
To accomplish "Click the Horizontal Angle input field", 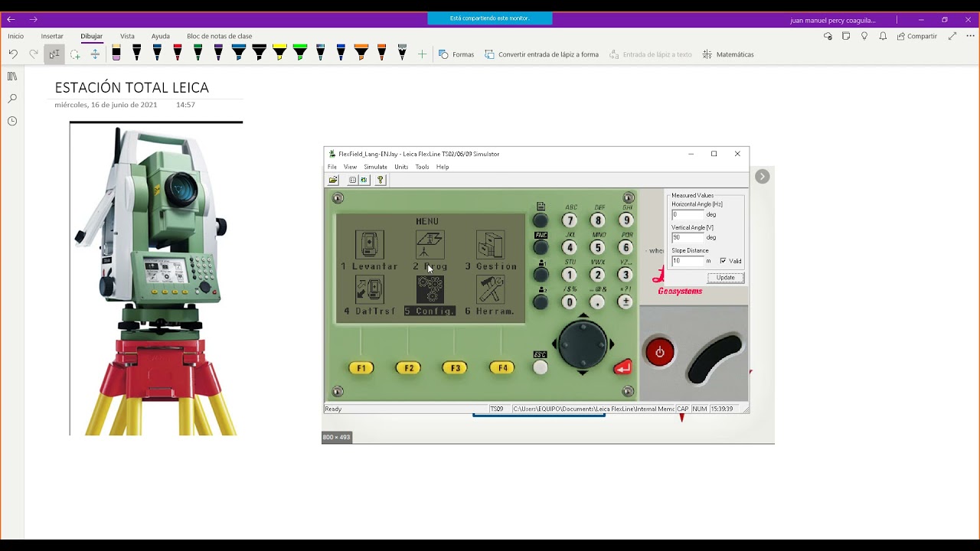I will click(688, 215).
